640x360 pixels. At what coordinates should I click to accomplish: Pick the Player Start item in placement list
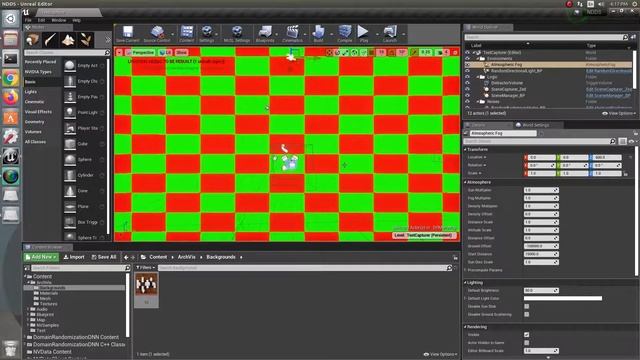coord(84,128)
